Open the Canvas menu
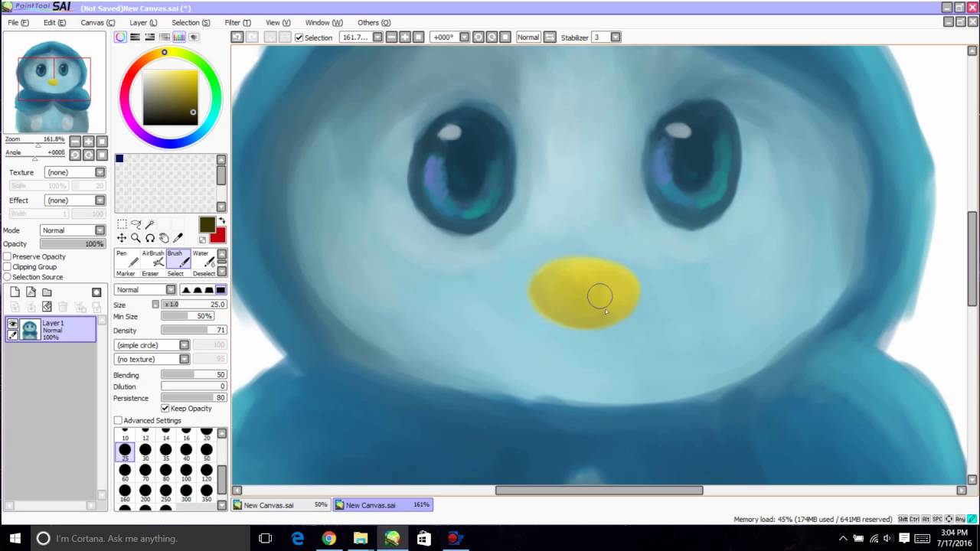Viewport: 980px width, 551px height. coord(98,22)
